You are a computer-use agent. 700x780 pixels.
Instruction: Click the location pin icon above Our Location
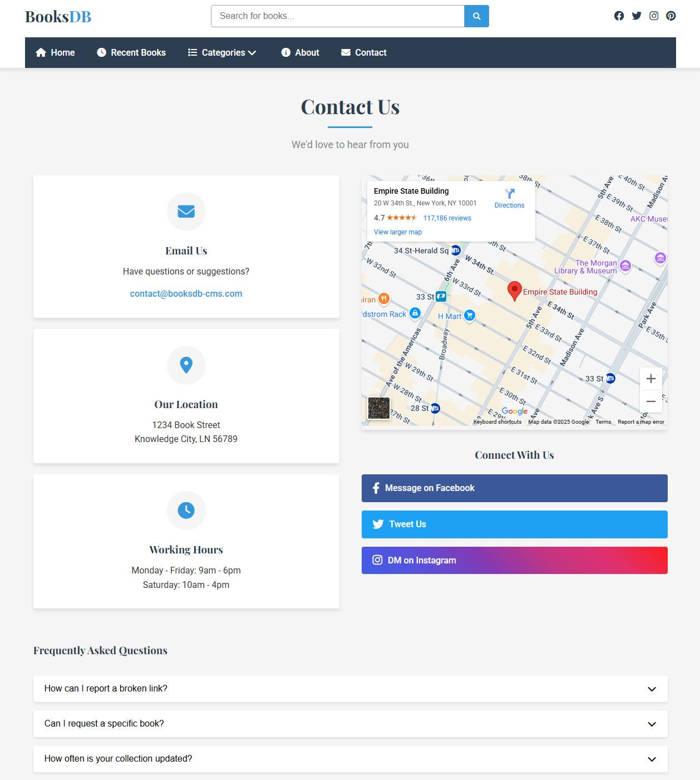pyautogui.click(x=186, y=365)
